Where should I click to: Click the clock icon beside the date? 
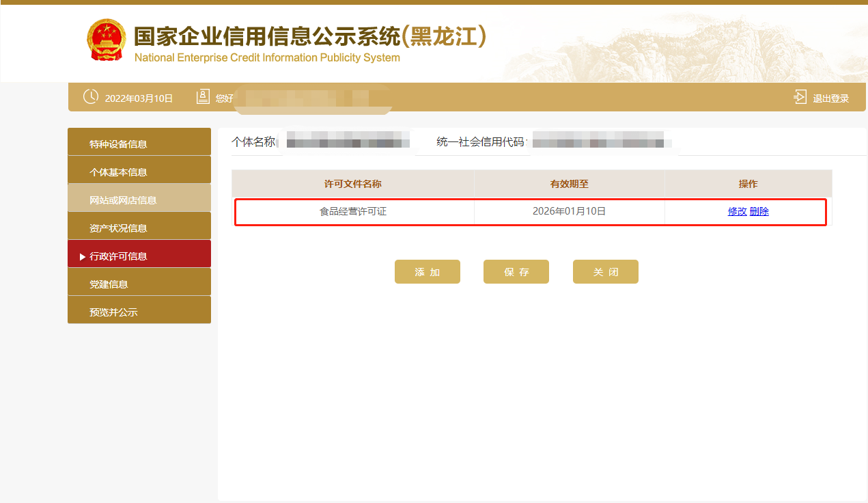(91, 97)
